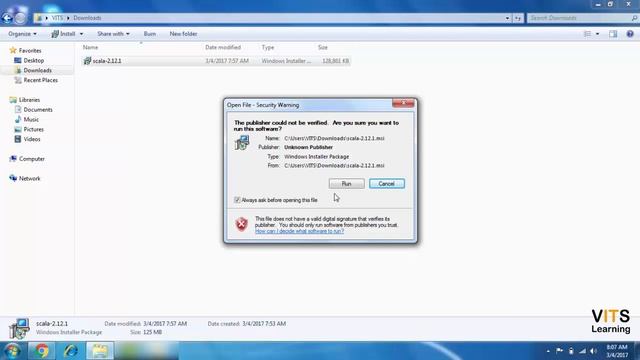
Task: Click the installer package icon in dialog
Action: click(x=242, y=142)
